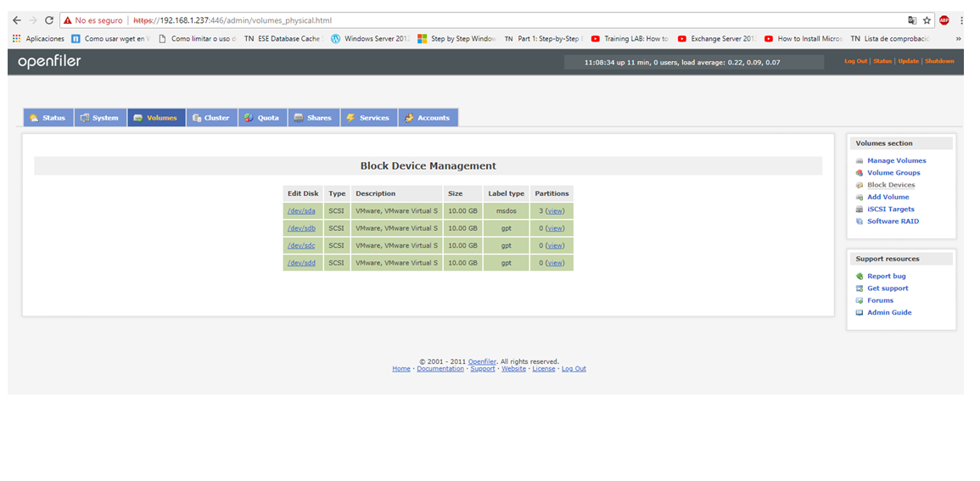View partitions of /dev/sda row
The image size is (980, 481).
555,211
